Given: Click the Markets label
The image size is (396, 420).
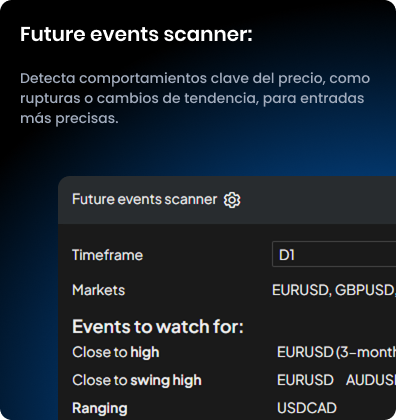Looking at the screenshot, I should tap(99, 290).
